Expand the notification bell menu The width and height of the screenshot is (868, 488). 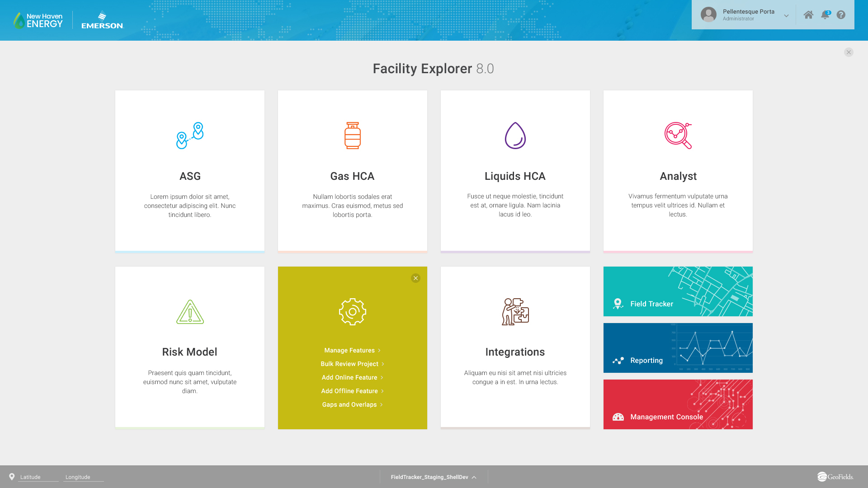point(825,14)
